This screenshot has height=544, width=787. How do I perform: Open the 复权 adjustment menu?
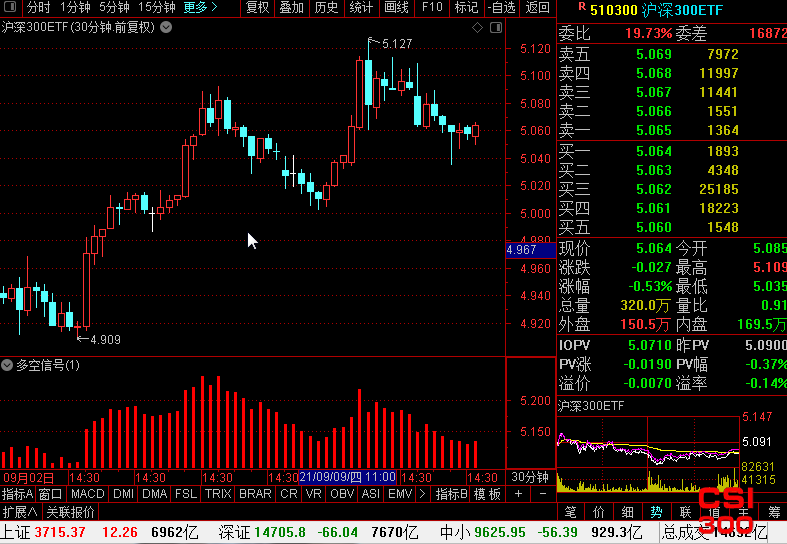click(x=257, y=7)
